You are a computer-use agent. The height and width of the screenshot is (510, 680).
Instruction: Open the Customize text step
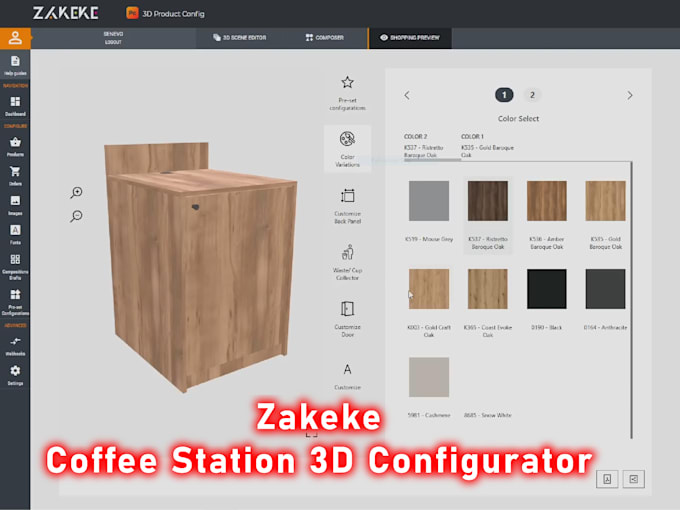tap(347, 376)
